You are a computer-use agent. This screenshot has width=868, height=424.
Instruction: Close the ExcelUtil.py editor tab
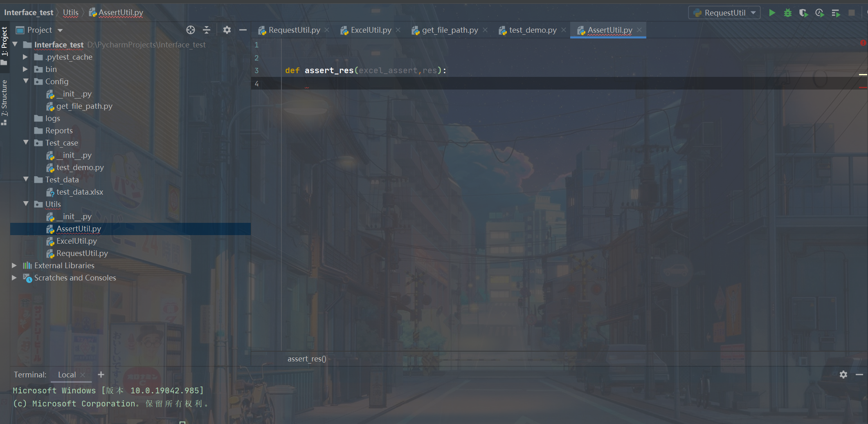pyautogui.click(x=398, y=30)
